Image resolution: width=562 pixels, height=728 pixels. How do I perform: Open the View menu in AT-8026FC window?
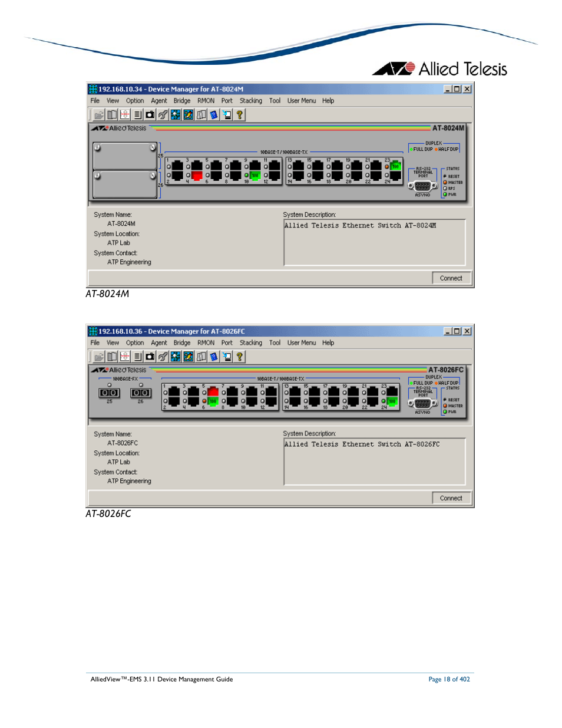(x=113, y=342)
